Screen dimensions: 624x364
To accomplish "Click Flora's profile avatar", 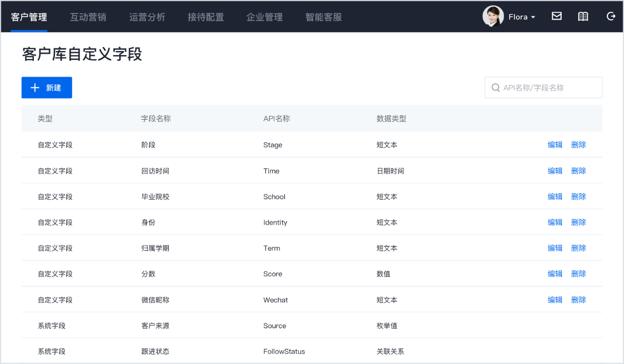I will (x=493, y=16).
